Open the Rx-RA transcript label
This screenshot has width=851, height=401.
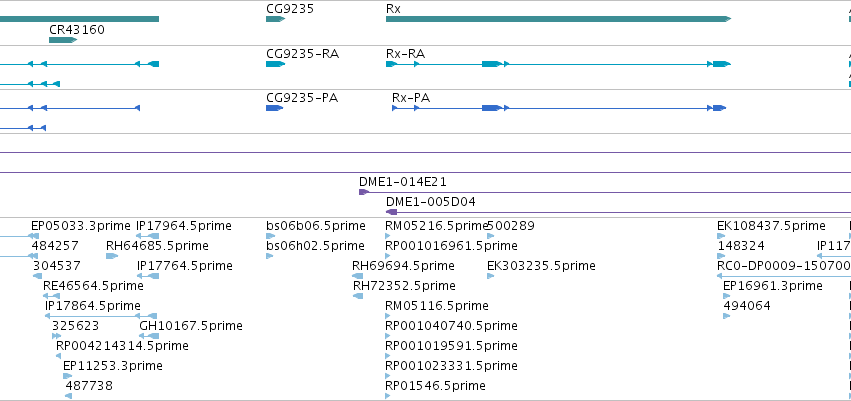[405, 54]
